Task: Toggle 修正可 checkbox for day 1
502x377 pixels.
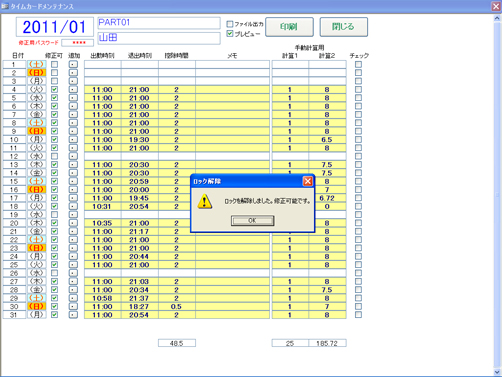Action: tap(54, 64)
